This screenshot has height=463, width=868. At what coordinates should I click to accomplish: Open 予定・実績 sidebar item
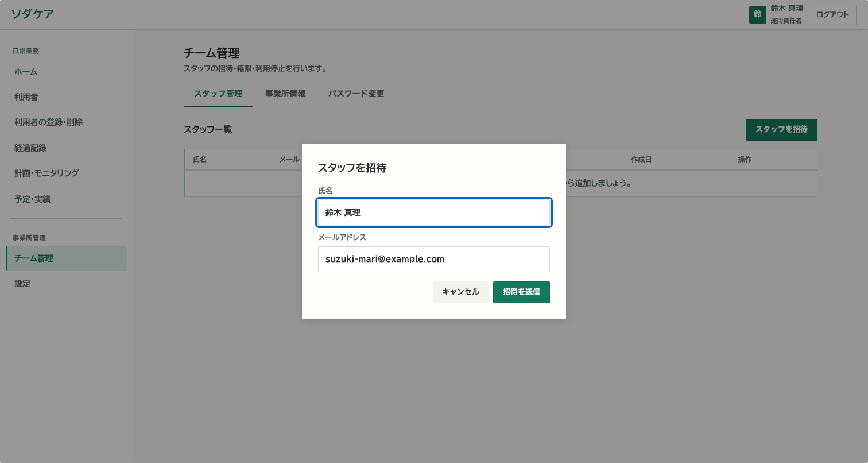click(66, 199)
